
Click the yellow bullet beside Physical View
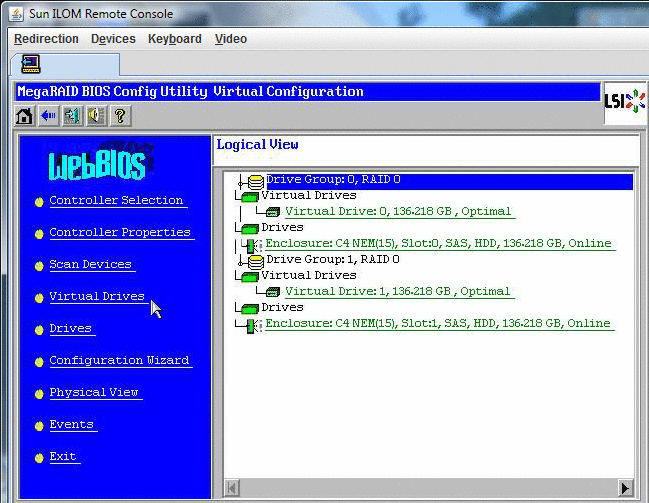point(39,394)
